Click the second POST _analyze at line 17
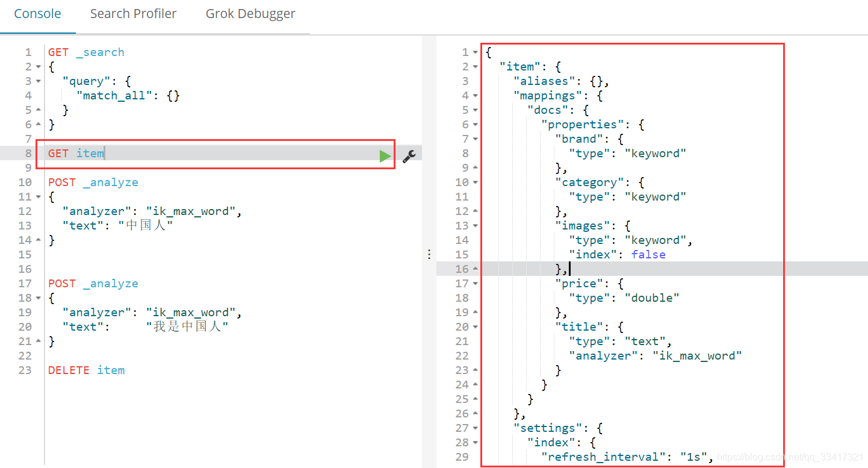This screenshot has height=468, width=868. pyautogui.click(x=93, y=284)
